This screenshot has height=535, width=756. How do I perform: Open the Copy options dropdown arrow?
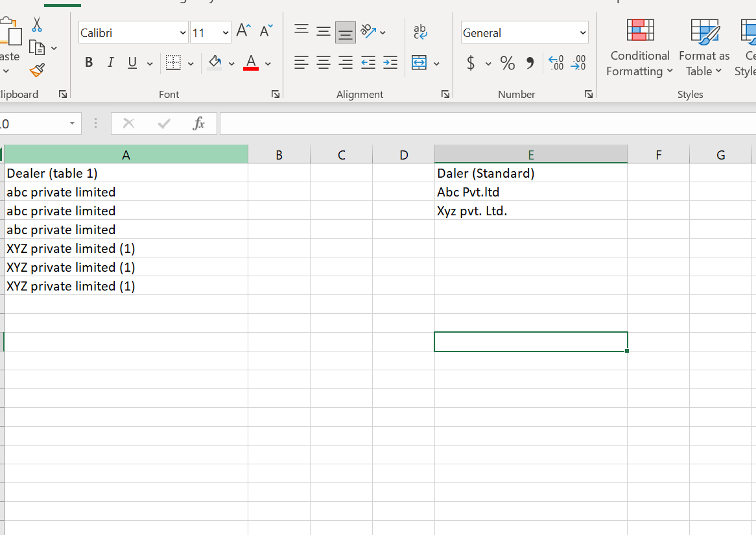coord(54,48)
